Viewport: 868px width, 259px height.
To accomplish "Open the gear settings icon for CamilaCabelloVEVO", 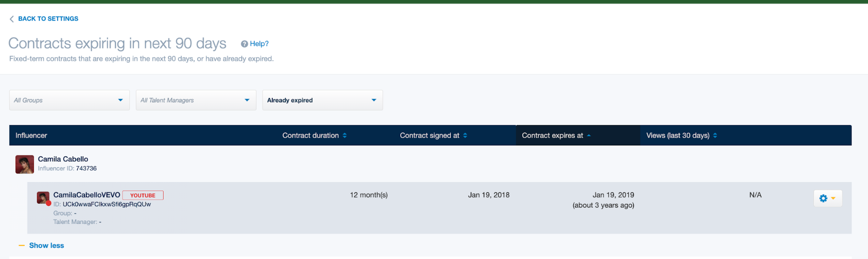I will click(823, 198).
